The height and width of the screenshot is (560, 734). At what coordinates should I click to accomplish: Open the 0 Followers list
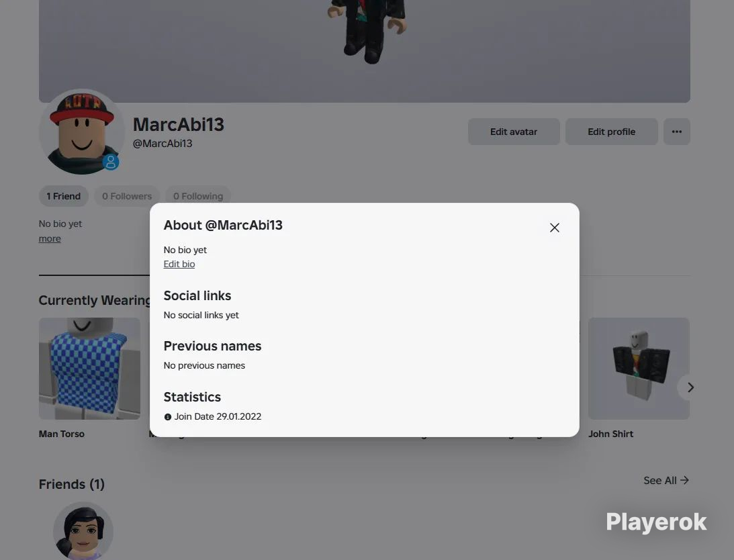[x=127, y=196]
